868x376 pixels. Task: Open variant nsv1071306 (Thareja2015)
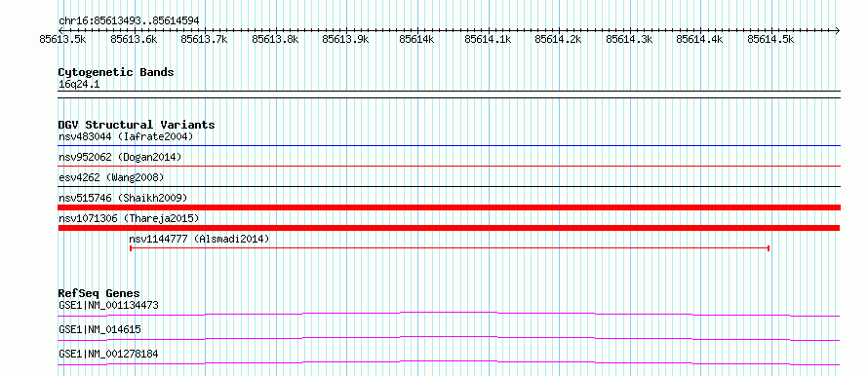tap(129, 218)
